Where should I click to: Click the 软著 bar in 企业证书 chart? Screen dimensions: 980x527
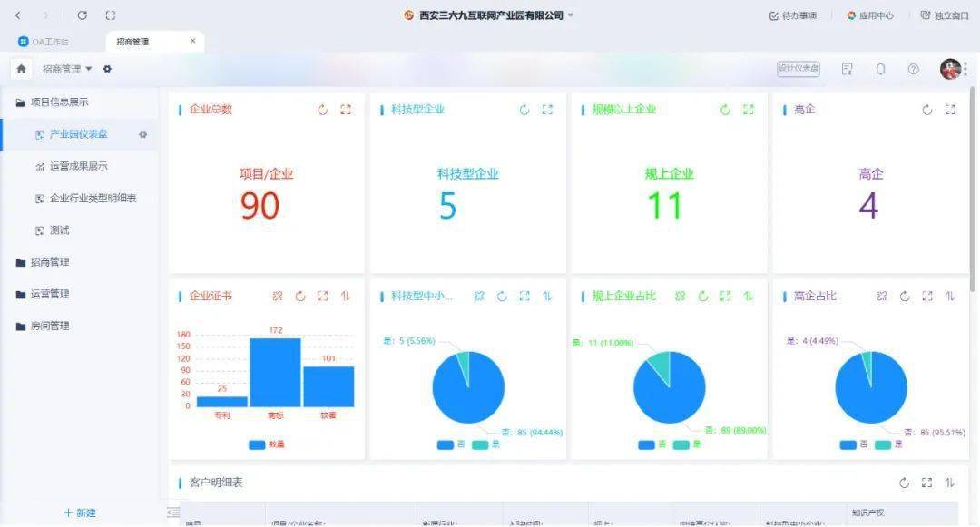[328, 386]
